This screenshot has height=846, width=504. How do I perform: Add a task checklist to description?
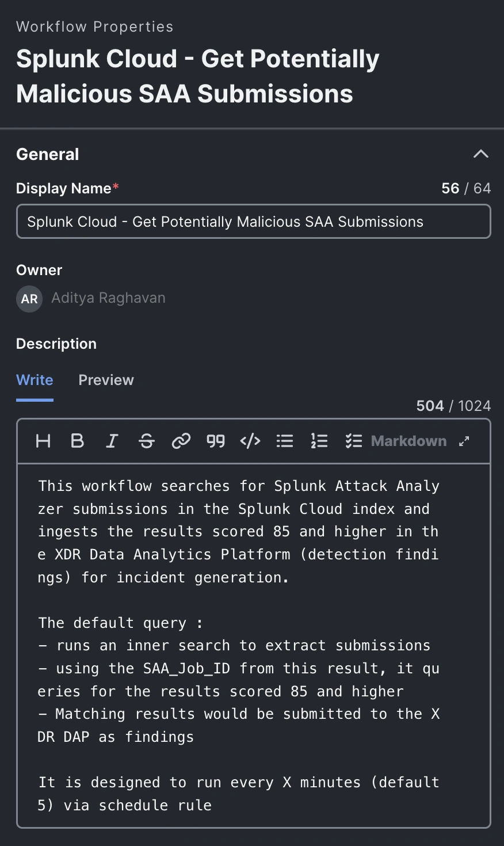(x=354, y=441)
